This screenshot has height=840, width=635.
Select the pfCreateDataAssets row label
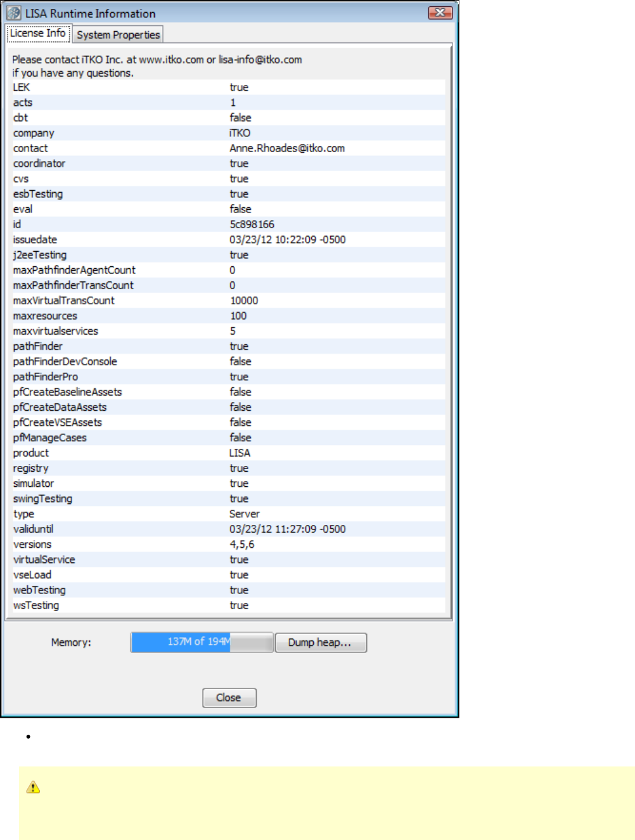coord(60,407)
